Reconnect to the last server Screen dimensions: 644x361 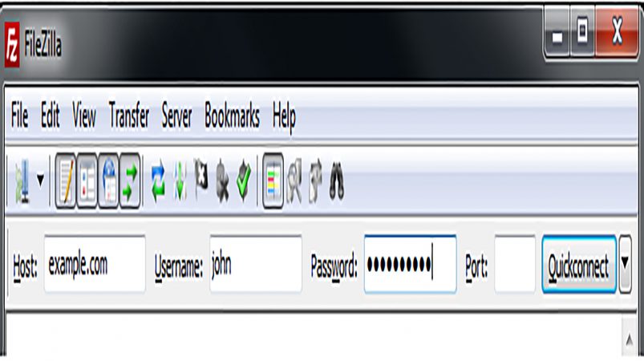244,180
